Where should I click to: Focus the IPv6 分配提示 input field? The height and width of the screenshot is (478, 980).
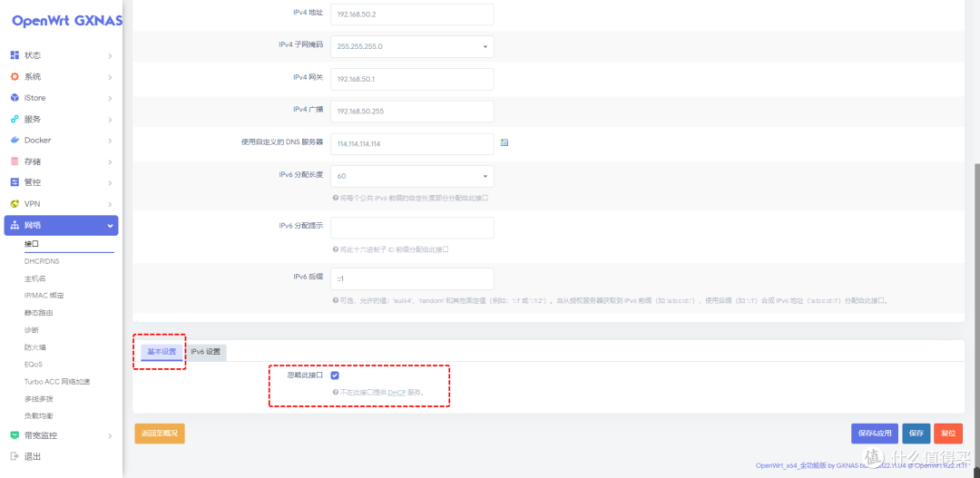click(412, 228)
